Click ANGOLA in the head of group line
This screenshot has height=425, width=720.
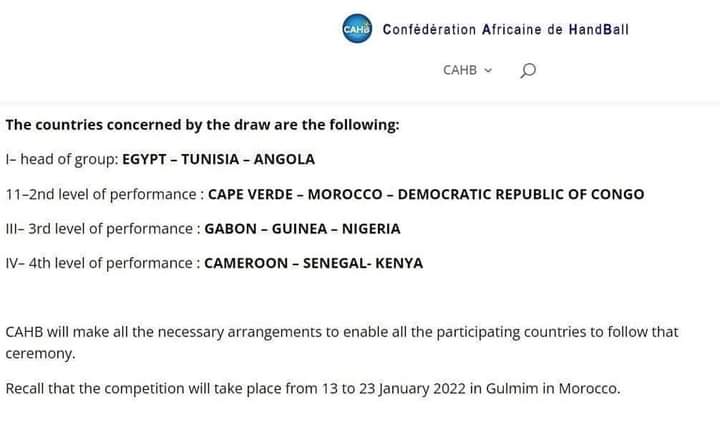(284, 159)
